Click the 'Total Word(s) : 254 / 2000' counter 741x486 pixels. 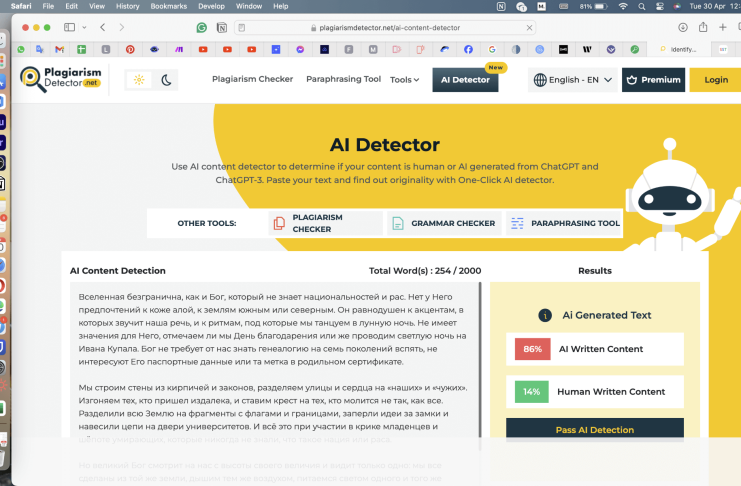(x=425, y=271)
